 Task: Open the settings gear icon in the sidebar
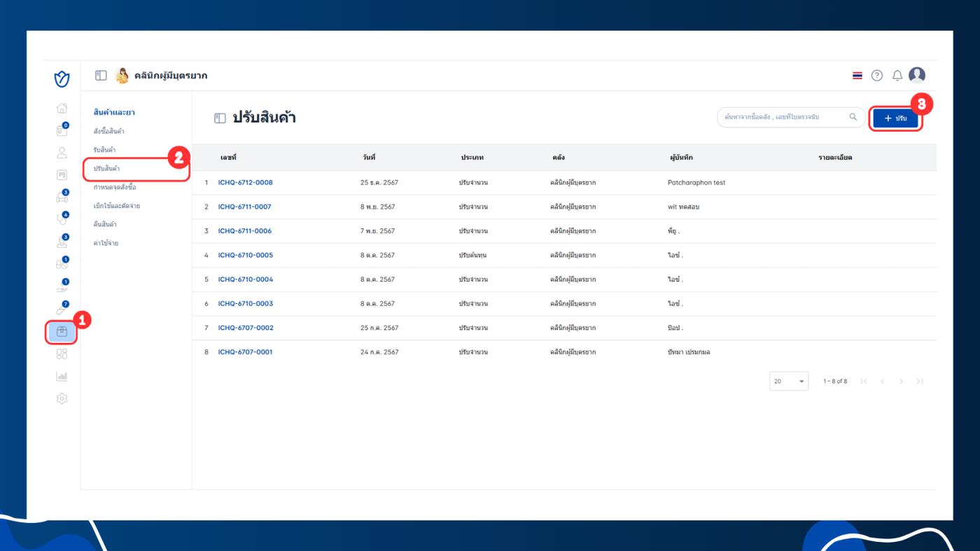pyautogui.click(x=62, y=399)
